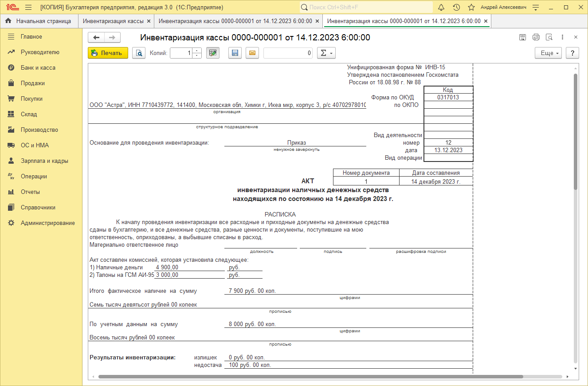Close the form with the X near three dots

576,37
